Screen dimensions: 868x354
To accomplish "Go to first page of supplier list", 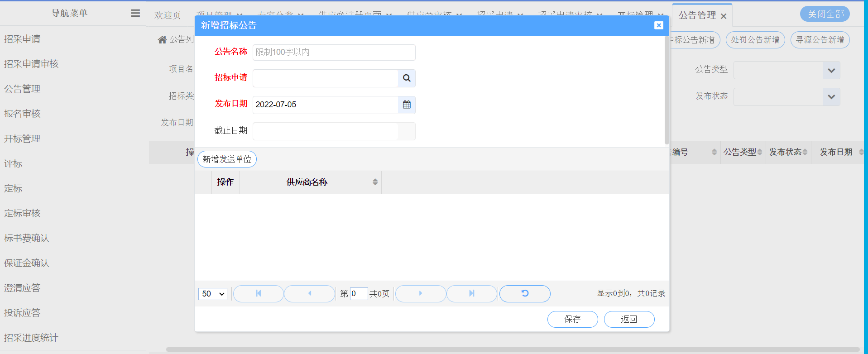I will tap(259, 293).
